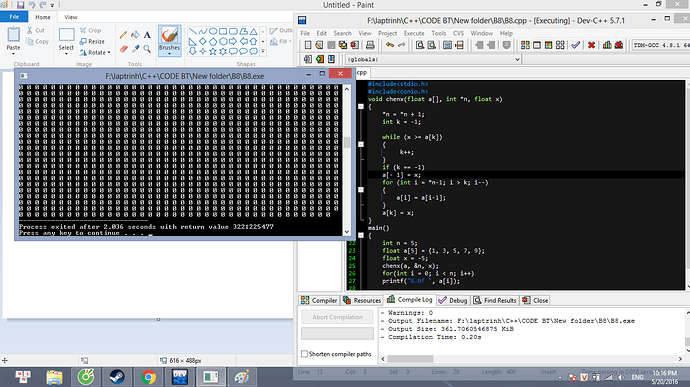
Task: Pick the Diamond shape in Shapes gallery
Action: [x=203, y=41]
